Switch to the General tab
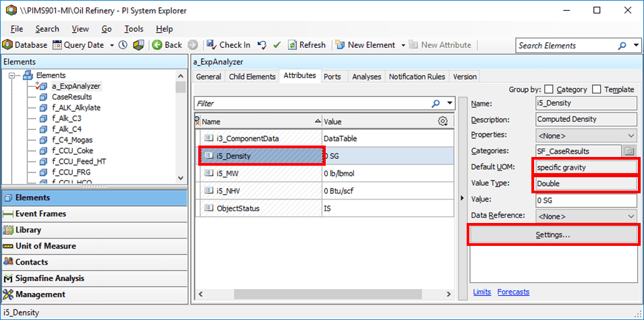The width and height of the screenshot is (644, 320). click(x=208, y=77)
